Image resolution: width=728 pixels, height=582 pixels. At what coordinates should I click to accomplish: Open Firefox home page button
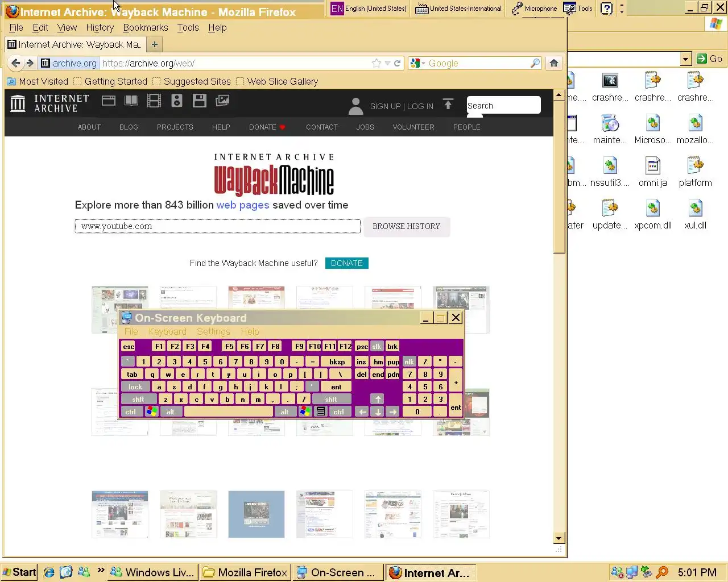554,63
